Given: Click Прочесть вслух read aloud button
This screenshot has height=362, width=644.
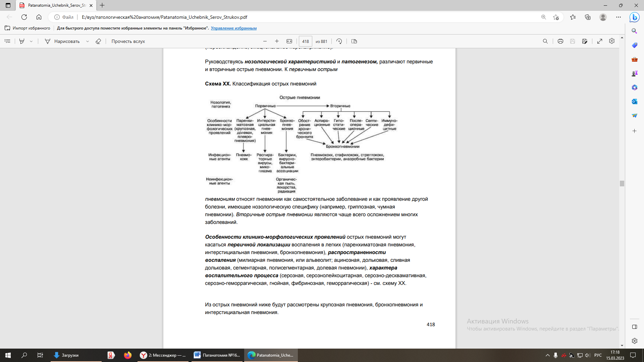Looking at the screenshot, I should click(128, 41).
